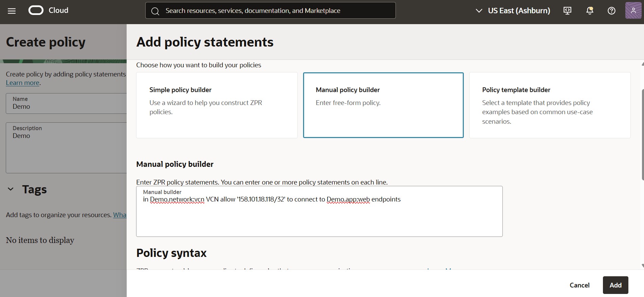Open the notifications bell
Image resolution: width=644 pixels, height=297 pixels.
click(x=590, y=11)
